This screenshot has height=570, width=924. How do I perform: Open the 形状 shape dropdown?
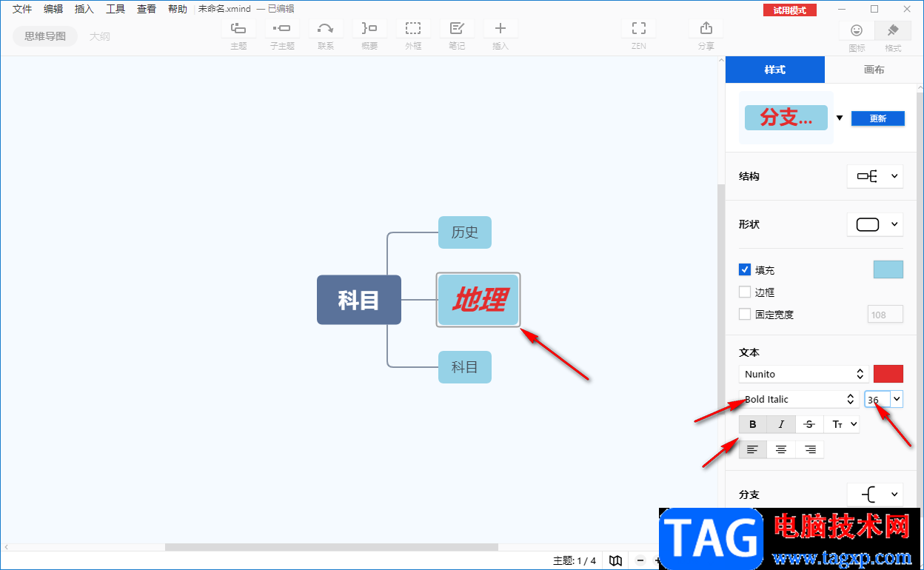(x=875, y=224)
